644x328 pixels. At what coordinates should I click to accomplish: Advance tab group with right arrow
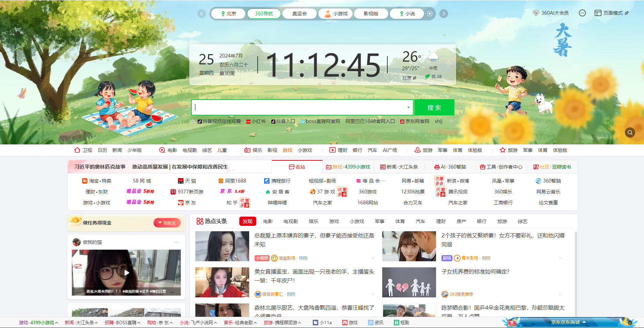[444, 14]
